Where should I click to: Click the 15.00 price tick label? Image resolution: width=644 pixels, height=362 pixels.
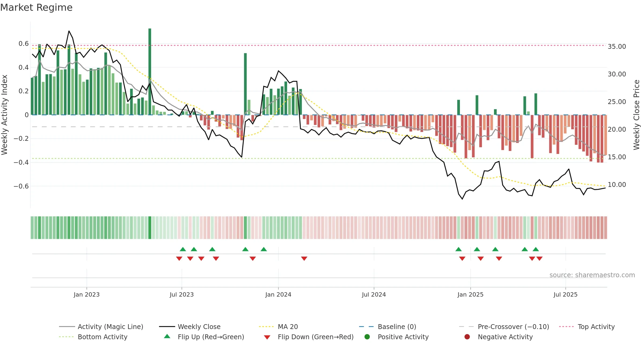617,157
